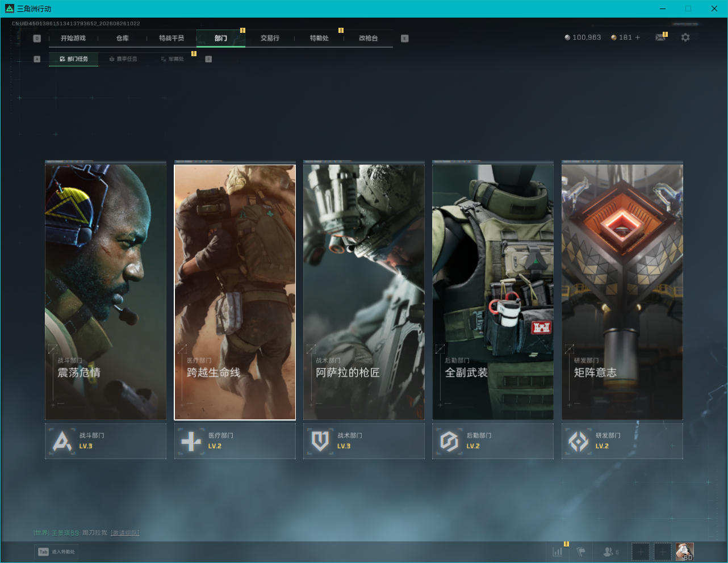Open the 阿萨拉的枪匠 tactical mission card
The height and width of the screenshot is (563, 728).
pos(364,292)
